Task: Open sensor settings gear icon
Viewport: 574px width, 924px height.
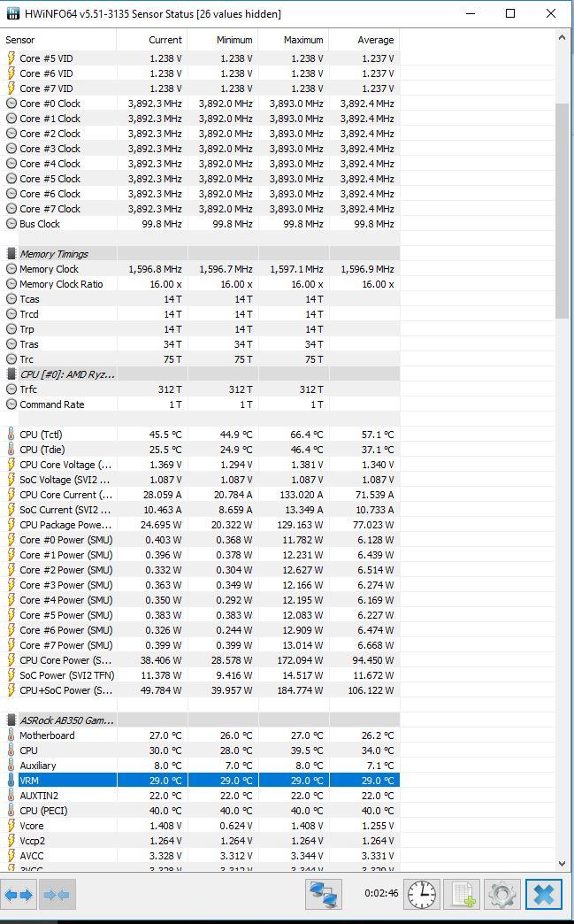Action: 502,895
